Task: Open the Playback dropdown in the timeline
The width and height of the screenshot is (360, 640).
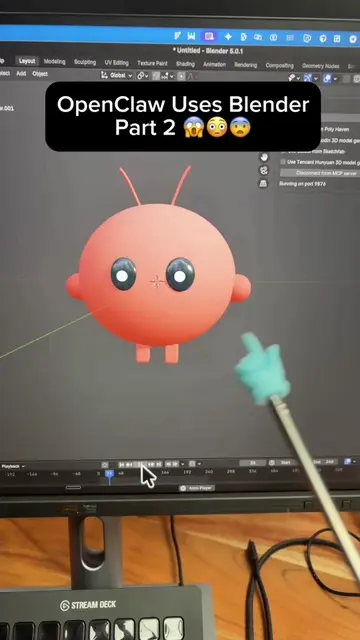Action: 13,466
